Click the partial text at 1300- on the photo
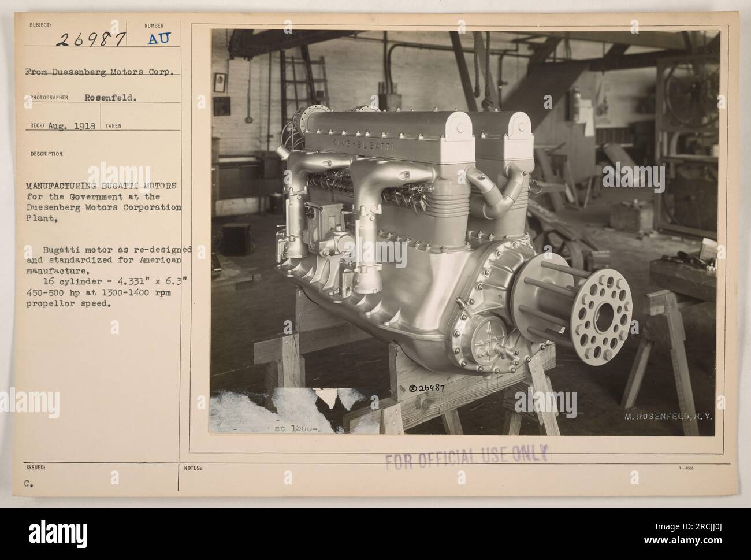The height and width of the screenshot is (560, 751). (x=298, y=428)
